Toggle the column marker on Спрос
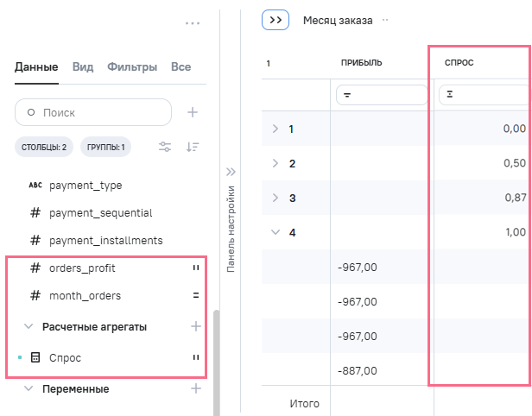Viewport: 532px width, 416px height. [195, 357]
